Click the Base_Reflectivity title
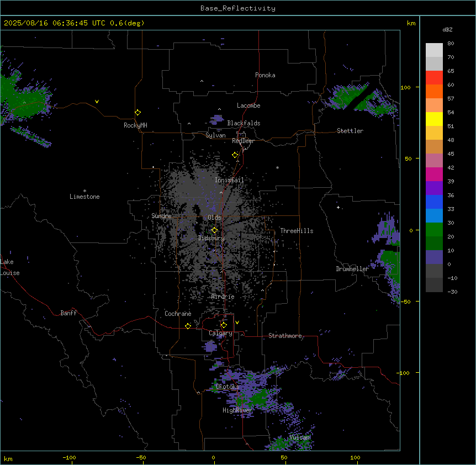Image resolution: width=476 pixels, height=465 pixels. tap(238, 8)
